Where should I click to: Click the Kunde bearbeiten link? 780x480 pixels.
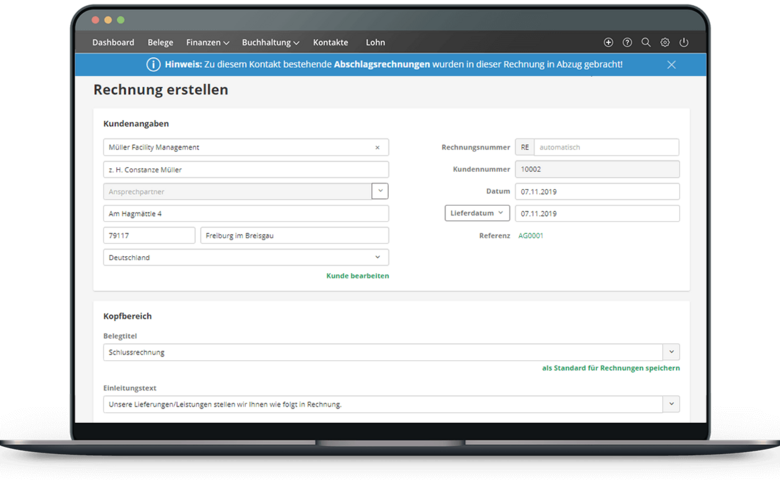[357, 275]
